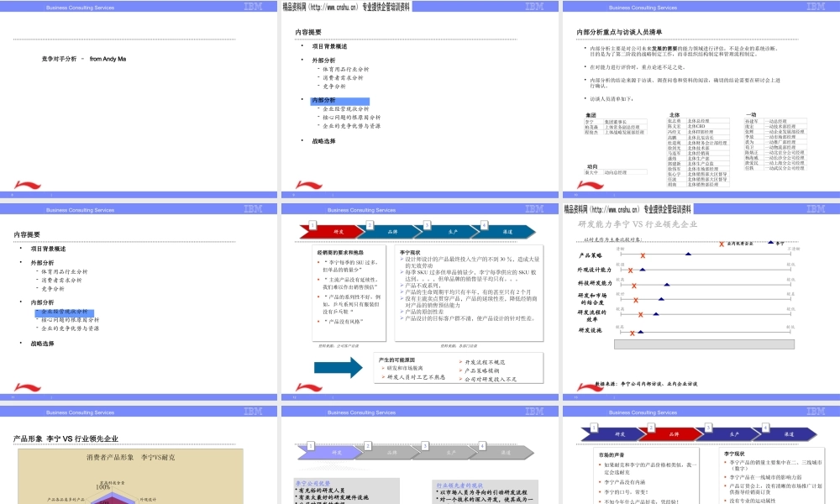Select the 内部分析重点与访谈人员清单 slide thumbnail

[701, 100]
